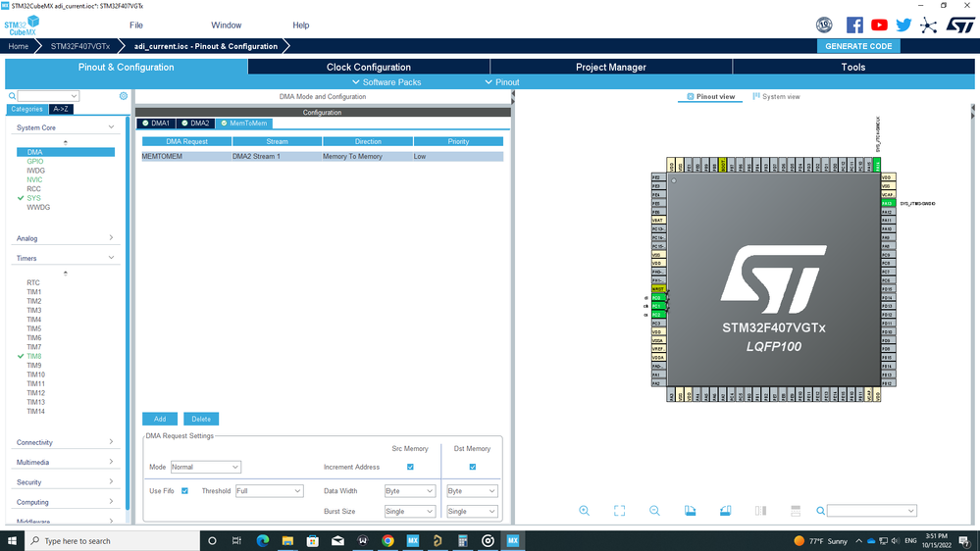
Task: Toggle split horizontal view icon
Action: tap(796, 511)
